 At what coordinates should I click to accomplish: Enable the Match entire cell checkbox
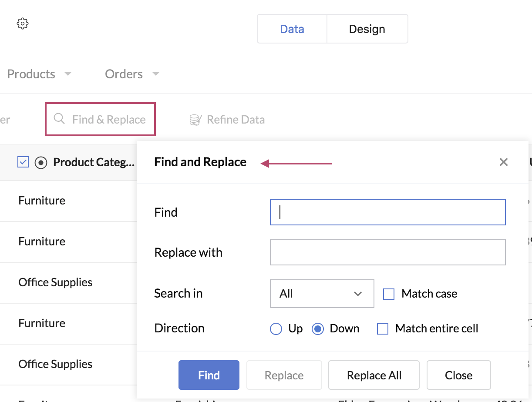pyautogui.click(x=383, y=329)
